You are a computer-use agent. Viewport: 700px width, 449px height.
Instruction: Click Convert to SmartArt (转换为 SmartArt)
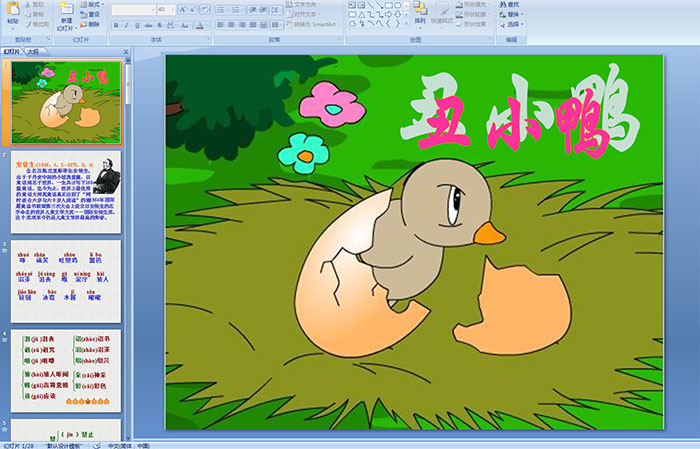(x=313, y=24)
